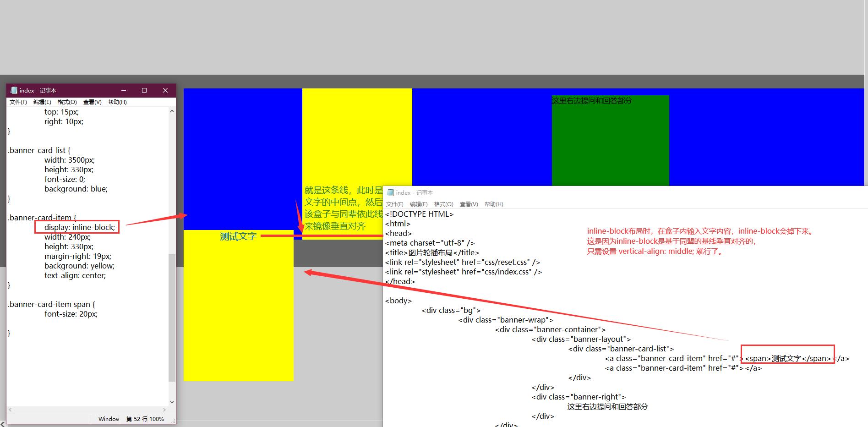Click the notepad icon in left window title bar
The image size is (868, 427).
[14, 90]
